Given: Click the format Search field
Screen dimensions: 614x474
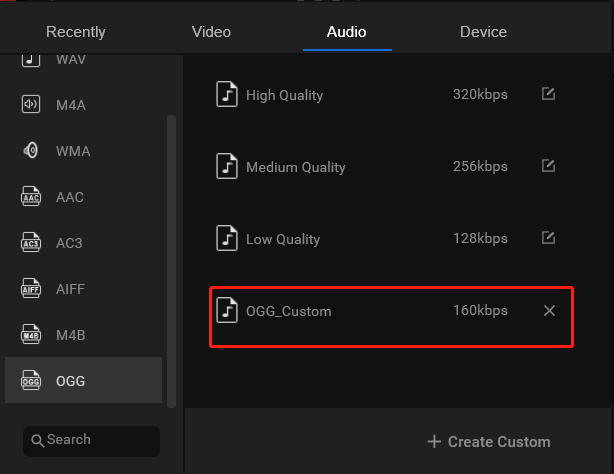Looking at the screenshot, I should pos(91,441).
